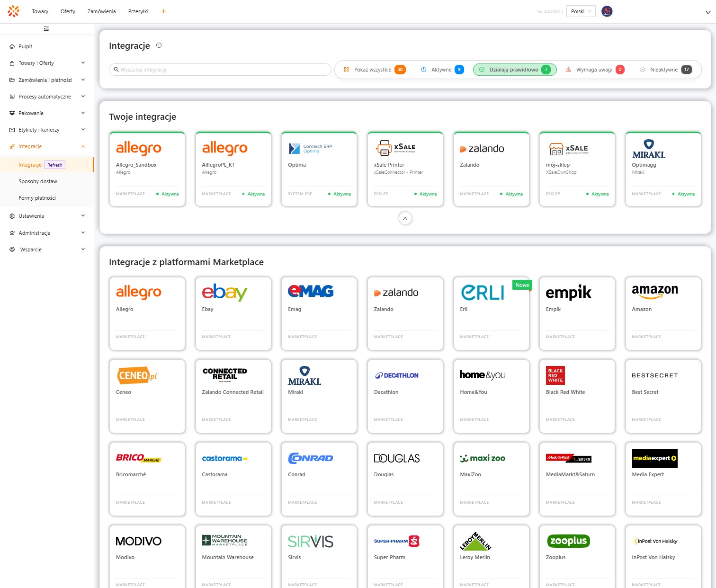Select the Emag marketplace logo
This screenshot has width=716, height=588.
coord(311,291)
